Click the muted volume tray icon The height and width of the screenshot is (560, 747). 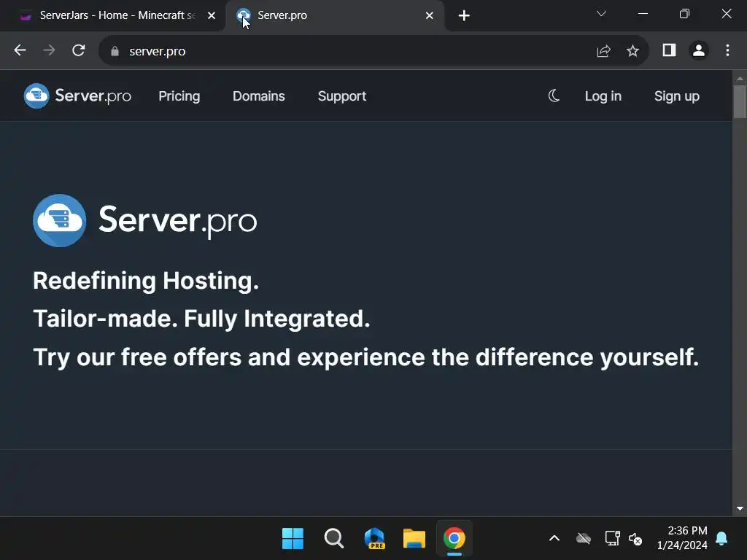(635, 539)
